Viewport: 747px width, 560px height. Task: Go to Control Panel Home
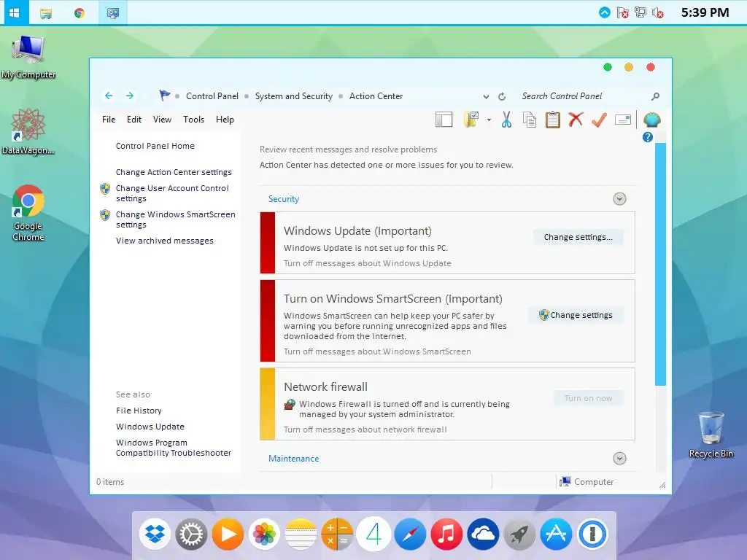[155, 146]
